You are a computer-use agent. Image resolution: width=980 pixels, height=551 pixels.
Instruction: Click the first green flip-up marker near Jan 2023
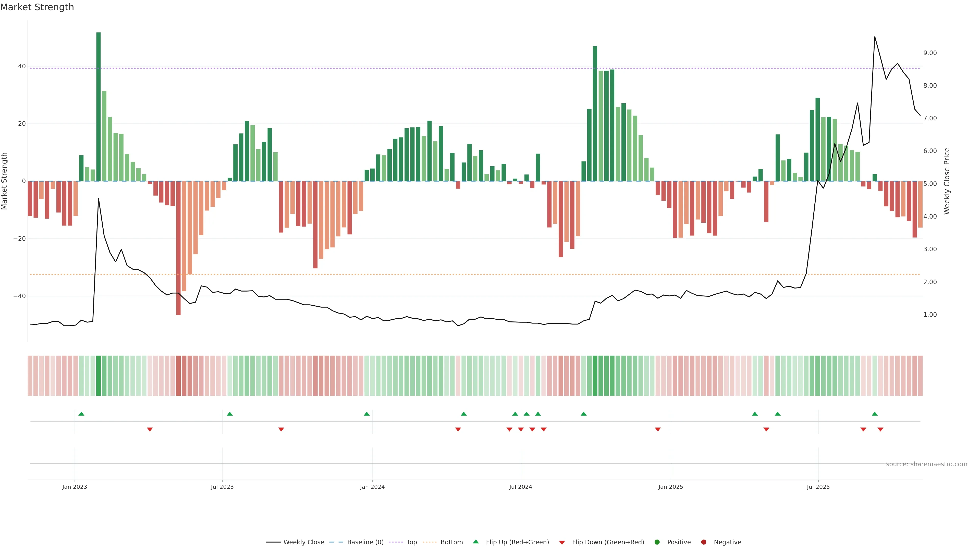tap(81, 414)
